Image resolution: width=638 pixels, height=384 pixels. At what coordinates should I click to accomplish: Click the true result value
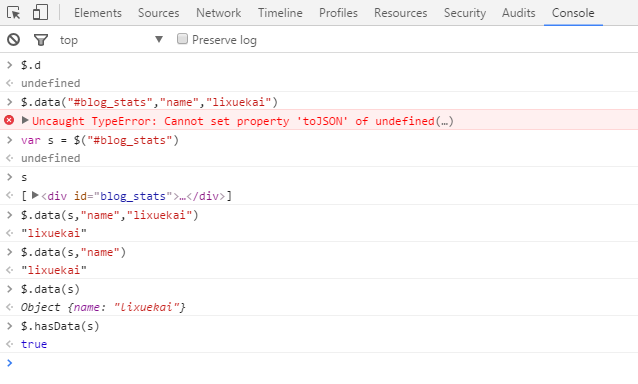[34, 344]
